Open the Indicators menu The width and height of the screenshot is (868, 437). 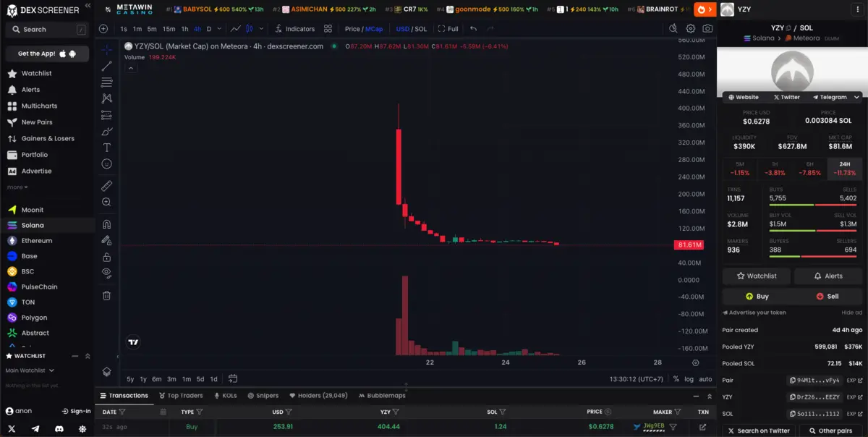click(x=295, y=29)
